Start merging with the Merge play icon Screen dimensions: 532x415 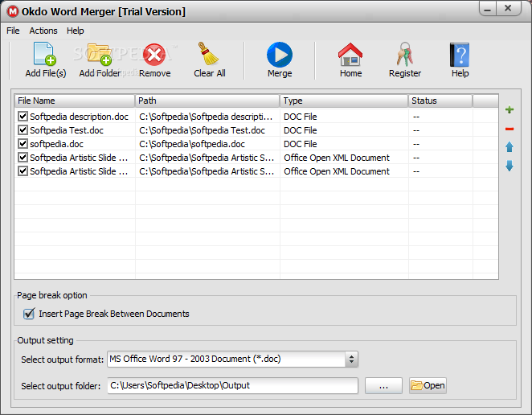pyautogui.click(x=280, y=55)
